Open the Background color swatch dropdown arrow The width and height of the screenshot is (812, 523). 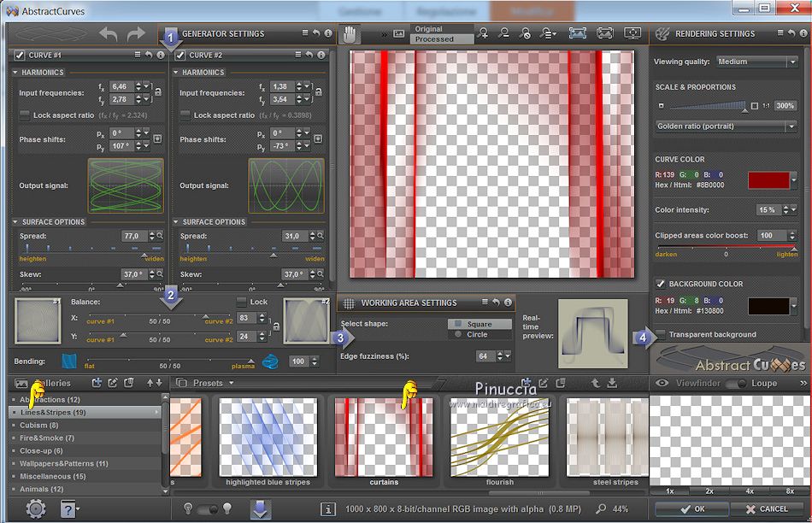pyautogui.click(x=794, y=306)
